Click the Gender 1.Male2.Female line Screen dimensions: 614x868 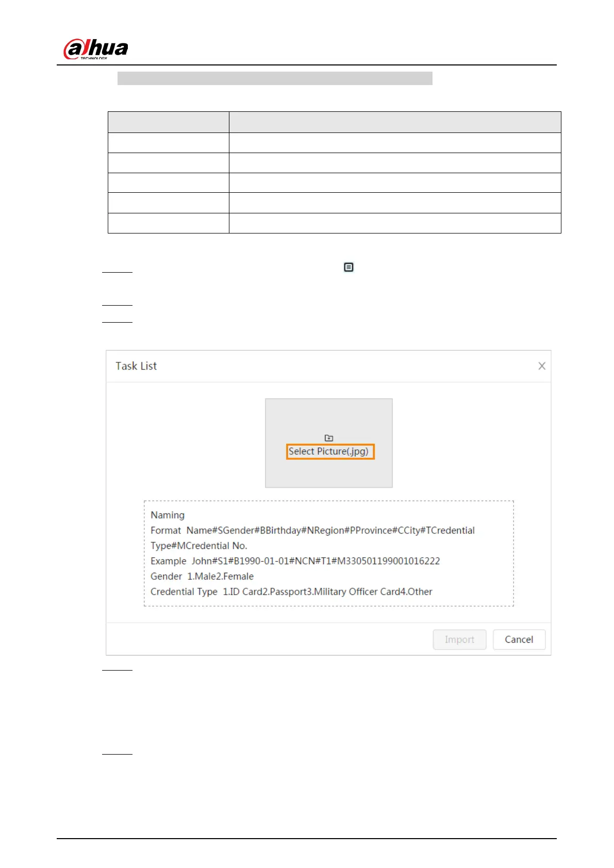click(x=202, y=576)
